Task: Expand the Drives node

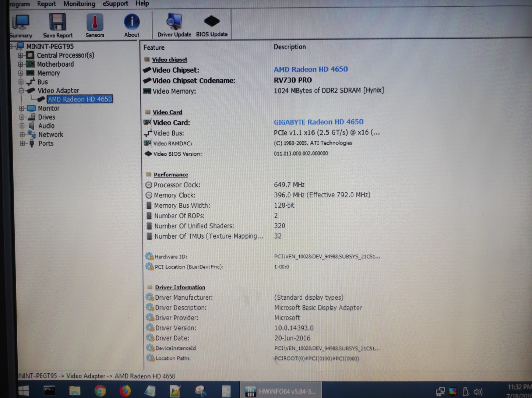Action: coord(21,117)
